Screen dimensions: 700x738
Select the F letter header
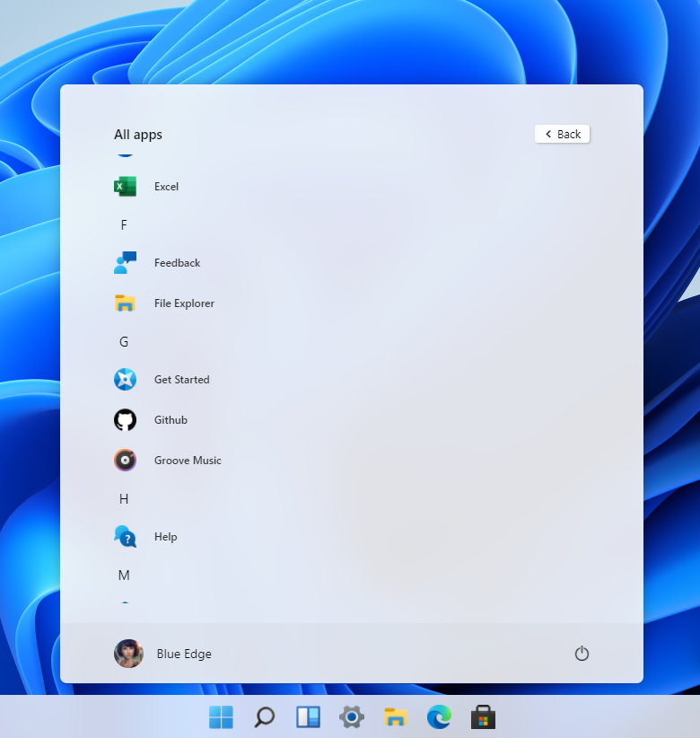click(x=124, y=225)
